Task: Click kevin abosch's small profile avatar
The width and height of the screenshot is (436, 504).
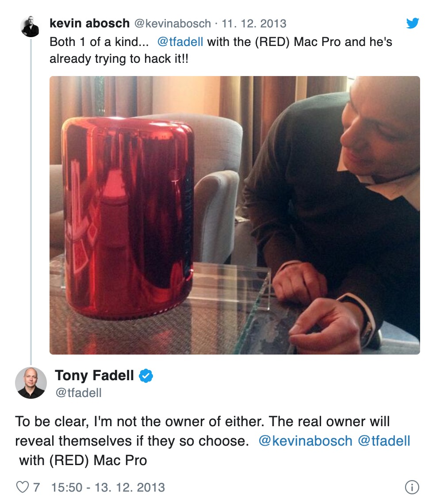Action: [31, 27]
